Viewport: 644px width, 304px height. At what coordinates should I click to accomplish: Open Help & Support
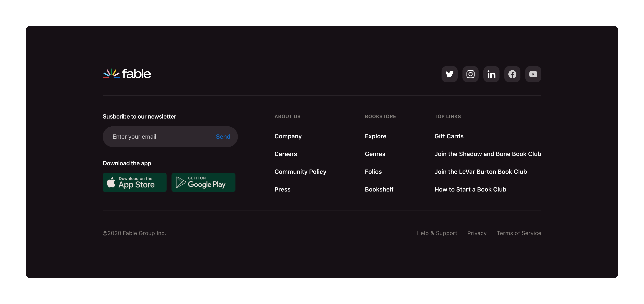coord(437,233)
